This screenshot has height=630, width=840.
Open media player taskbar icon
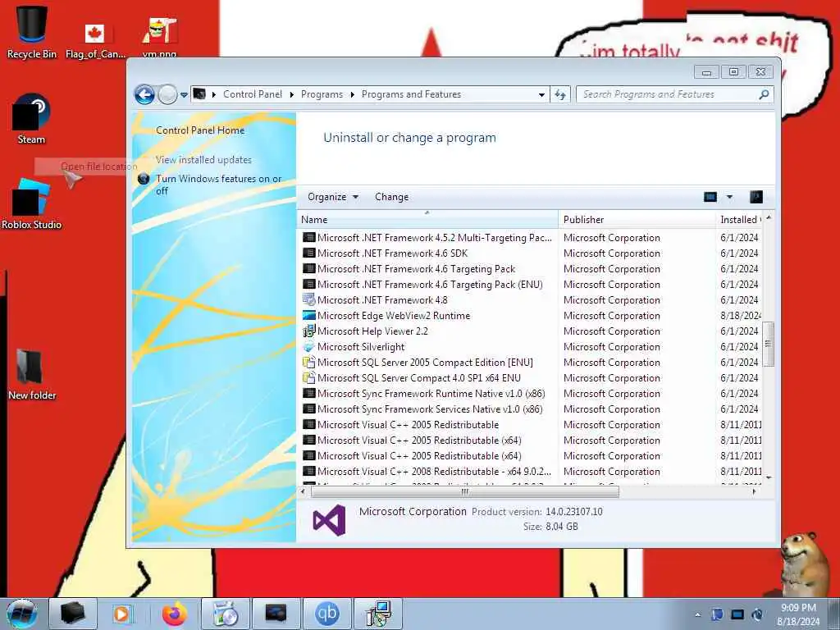tap(121, 614)
